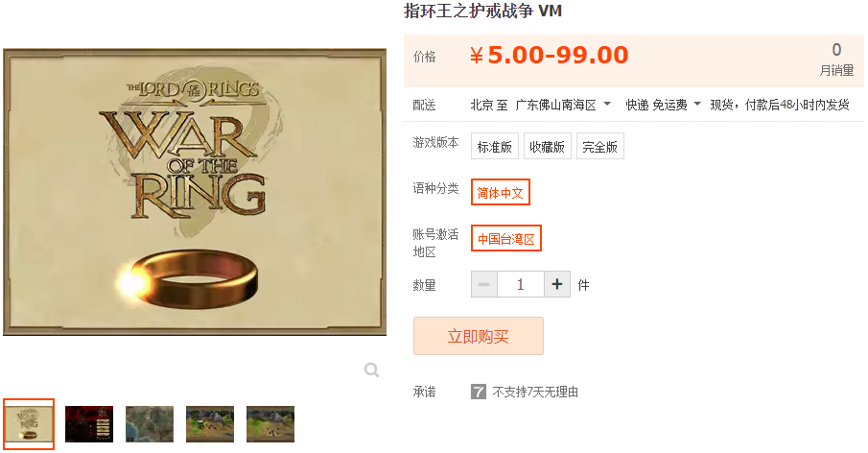Select the 收藏版 game version option

coord(547,146)
